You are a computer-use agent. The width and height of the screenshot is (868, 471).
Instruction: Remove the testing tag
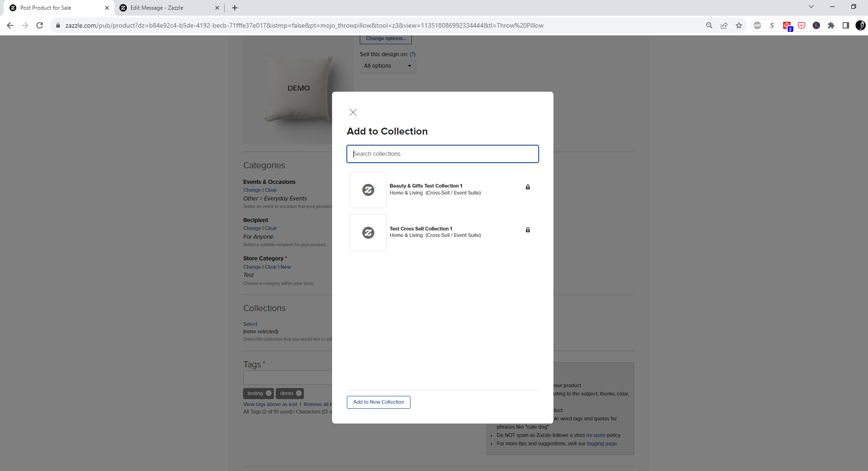(x=269, y=393)
